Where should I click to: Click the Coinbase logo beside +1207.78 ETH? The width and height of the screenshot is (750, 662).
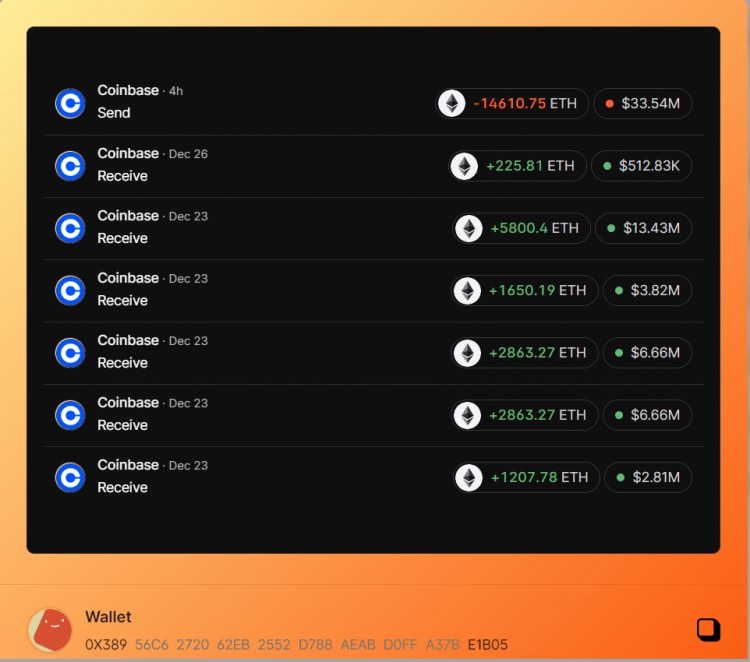(x=70, y=477)
